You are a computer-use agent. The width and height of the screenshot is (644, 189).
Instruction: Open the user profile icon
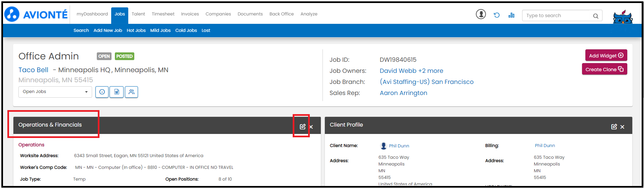(x=481, y=14)
